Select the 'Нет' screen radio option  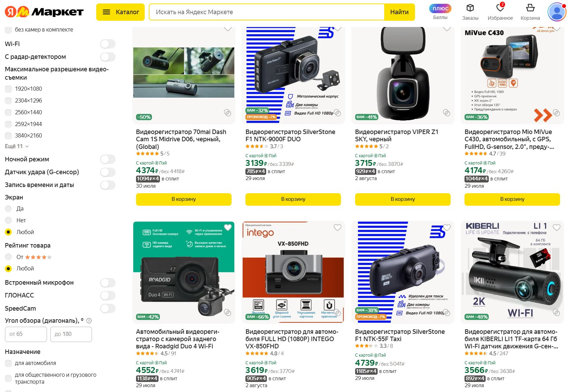pos(9,220)
